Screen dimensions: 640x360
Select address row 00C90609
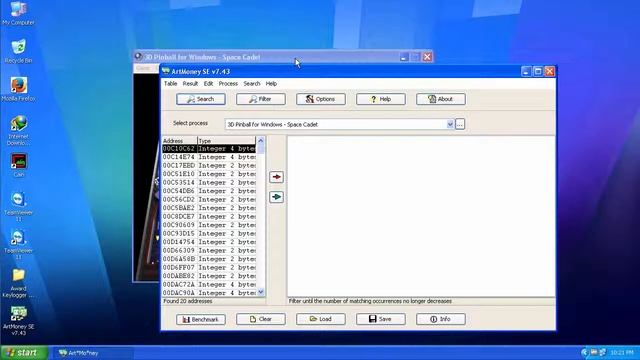click(209, 225)
